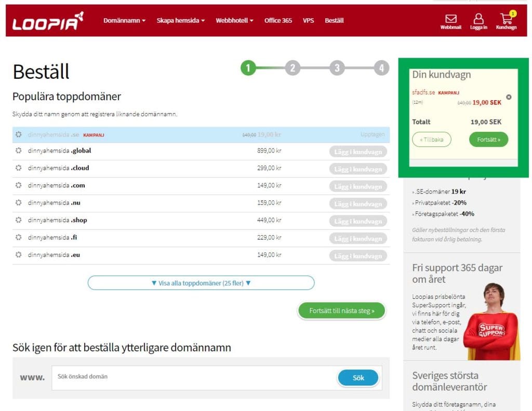Select Beställ in the top navigation

[334, 20]
